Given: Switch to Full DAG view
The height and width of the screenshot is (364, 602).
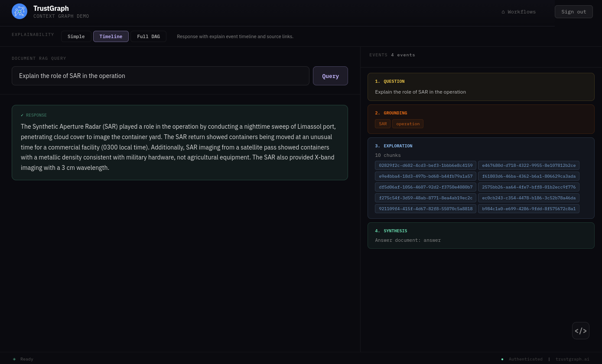Looking at the screenshot, I should tap(149, 36).
